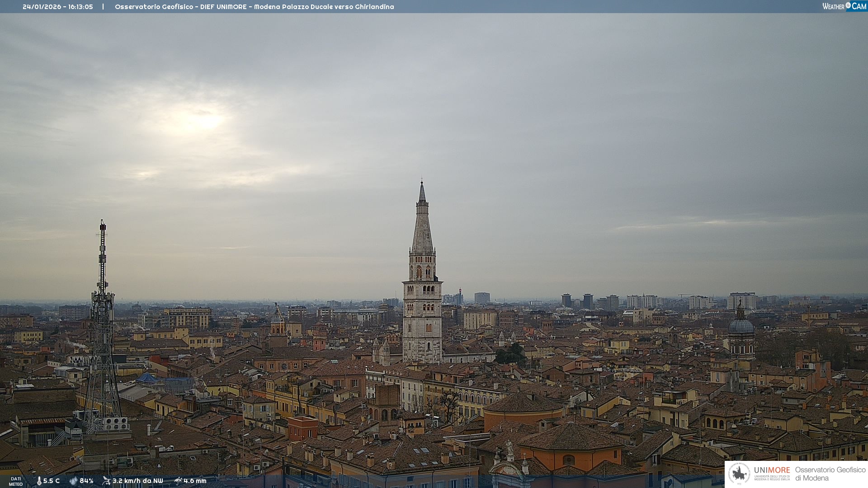Click the Osservatorio Geofisico DIEF UNIMORE title text
Image resolution: width=868 pixels, height=488 pixels.
[254, 7]
